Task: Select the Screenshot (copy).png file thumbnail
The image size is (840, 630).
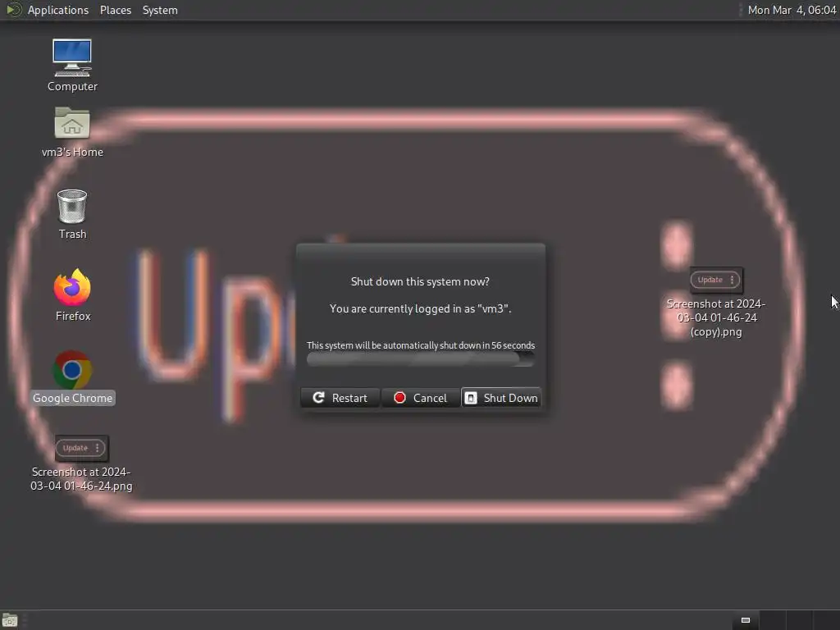Action: [716, 280]
